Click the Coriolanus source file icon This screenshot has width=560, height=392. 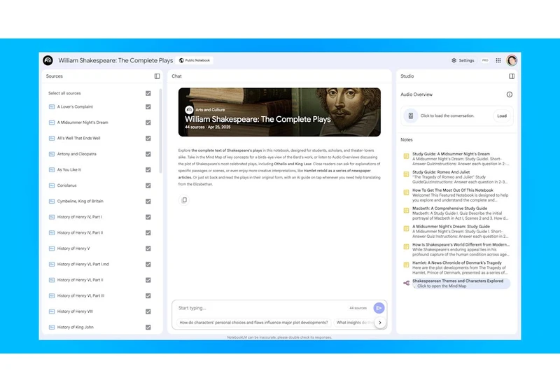click(52, 185)
